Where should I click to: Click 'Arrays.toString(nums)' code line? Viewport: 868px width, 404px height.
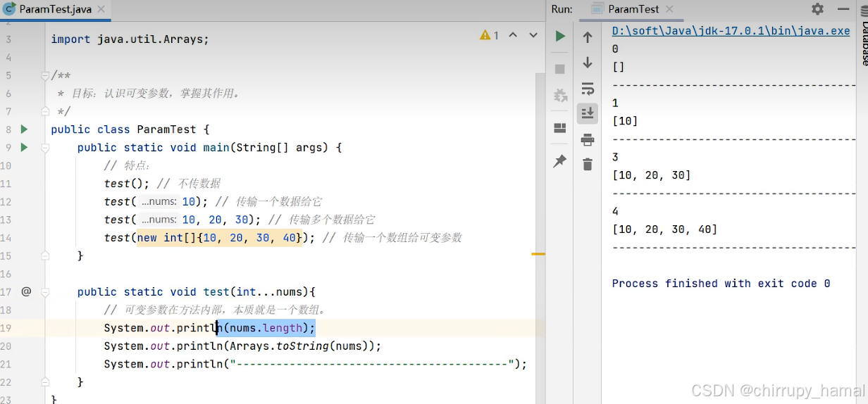tap(242, 346)
